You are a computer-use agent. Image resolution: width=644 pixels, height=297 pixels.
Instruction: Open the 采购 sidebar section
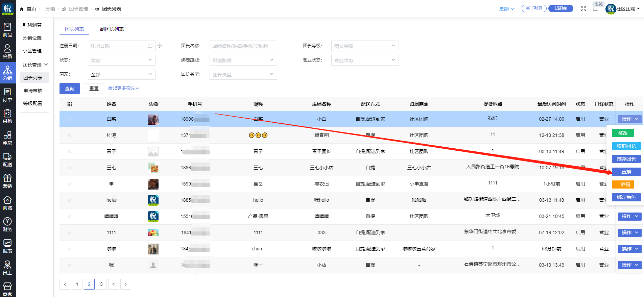(x=7, y=117)
